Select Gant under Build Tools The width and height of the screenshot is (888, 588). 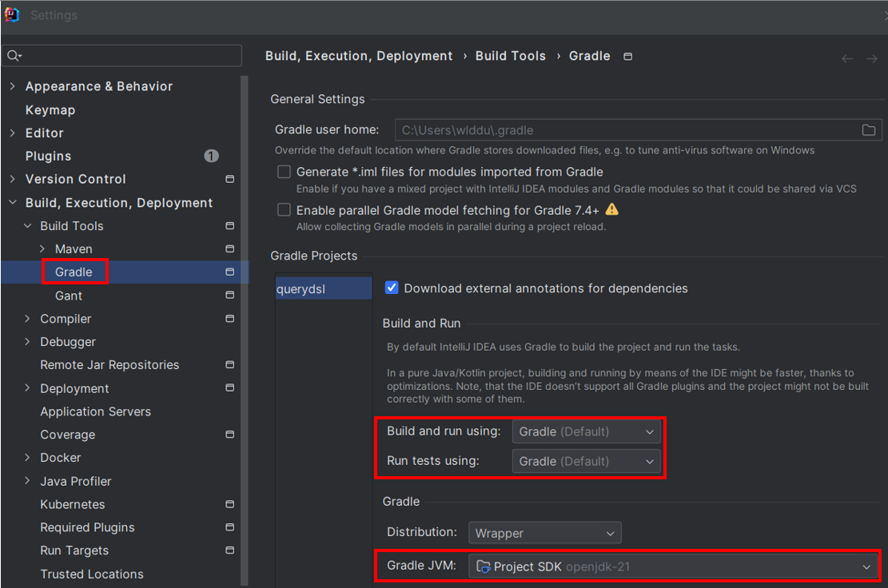(x=69, y=296)
